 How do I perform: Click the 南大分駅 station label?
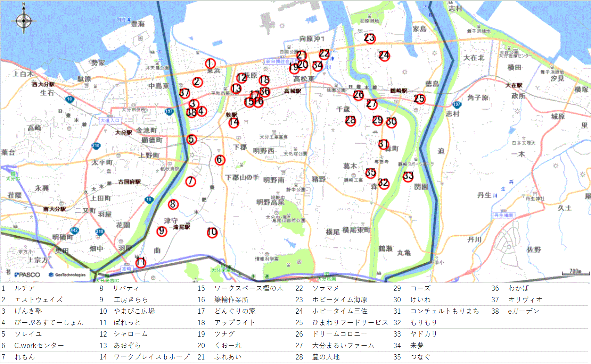coord(55,209)
